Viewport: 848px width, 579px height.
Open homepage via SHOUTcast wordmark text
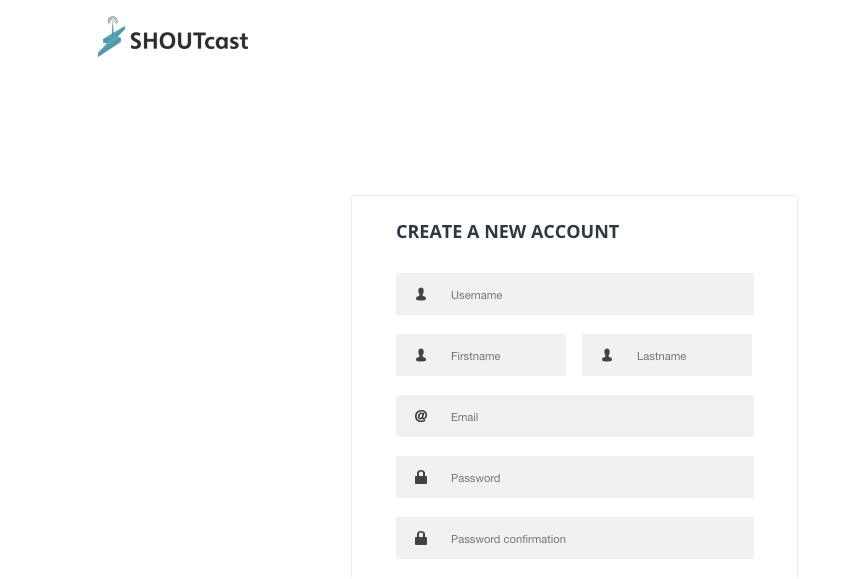(x=189, y=41)
